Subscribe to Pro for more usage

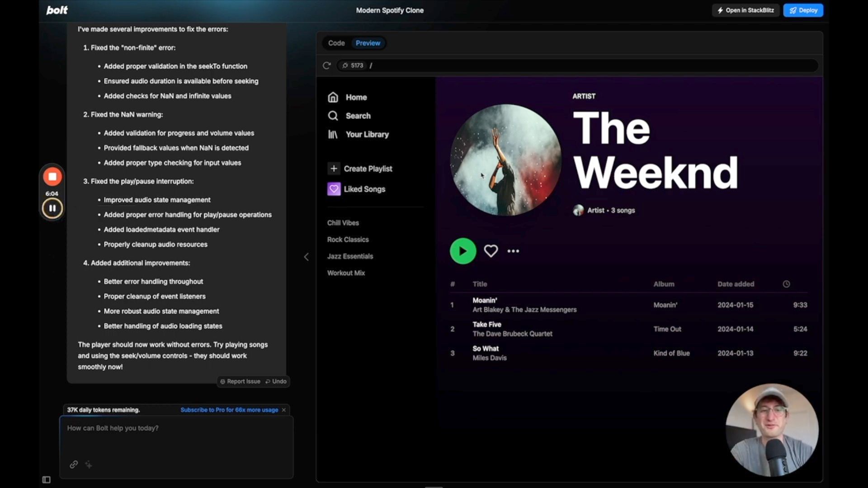[x=229, y=410]
